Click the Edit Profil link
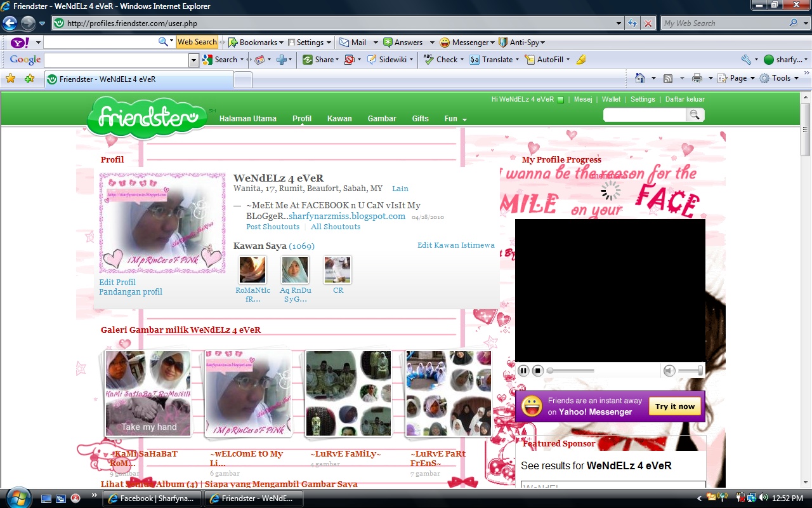812x508 pixels. [x=117, y=282]
